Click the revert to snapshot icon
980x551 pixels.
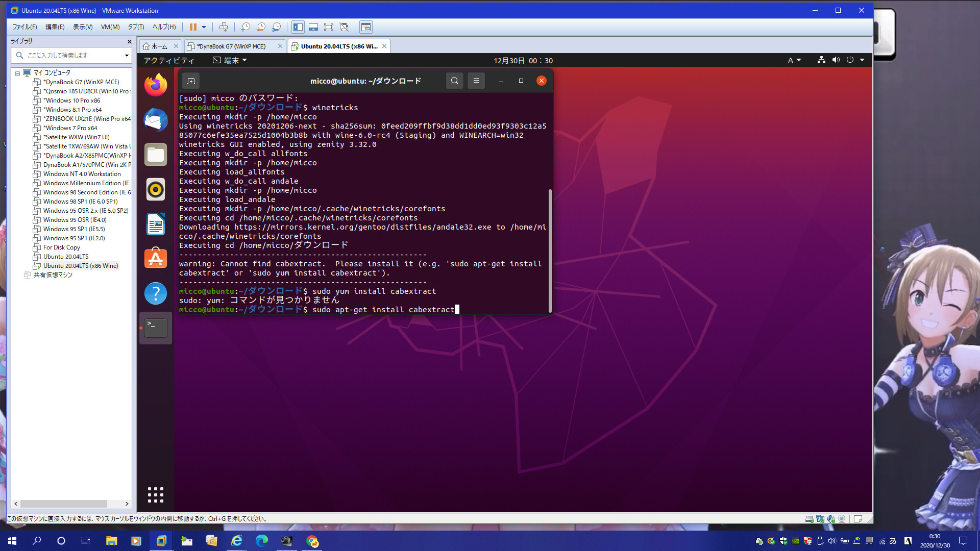click(x=261, y=27)
